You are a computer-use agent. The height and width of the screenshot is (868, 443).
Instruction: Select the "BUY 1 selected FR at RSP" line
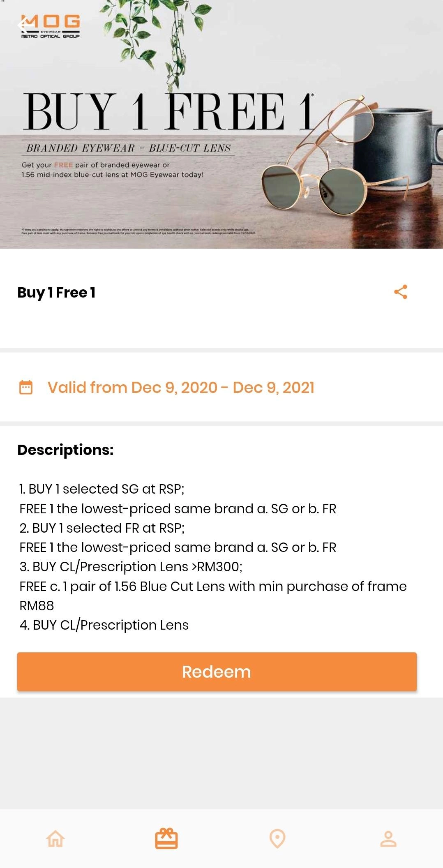(x=102, y=528)
